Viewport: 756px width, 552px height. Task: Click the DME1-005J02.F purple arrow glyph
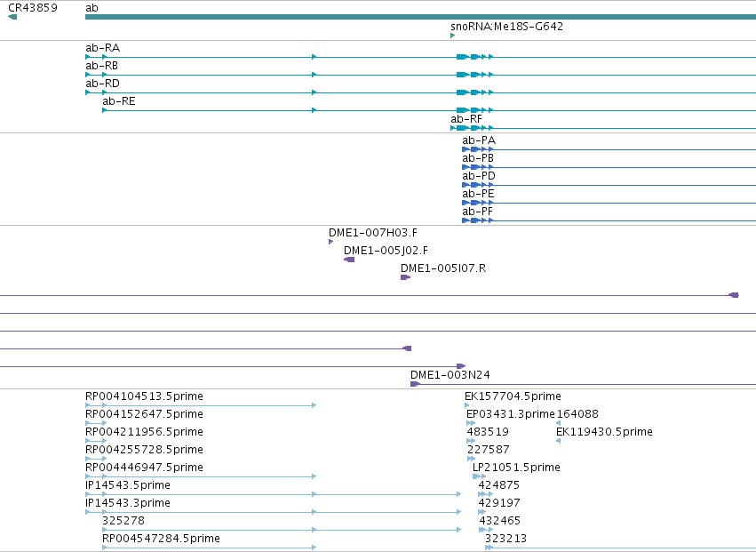point(349,260)
